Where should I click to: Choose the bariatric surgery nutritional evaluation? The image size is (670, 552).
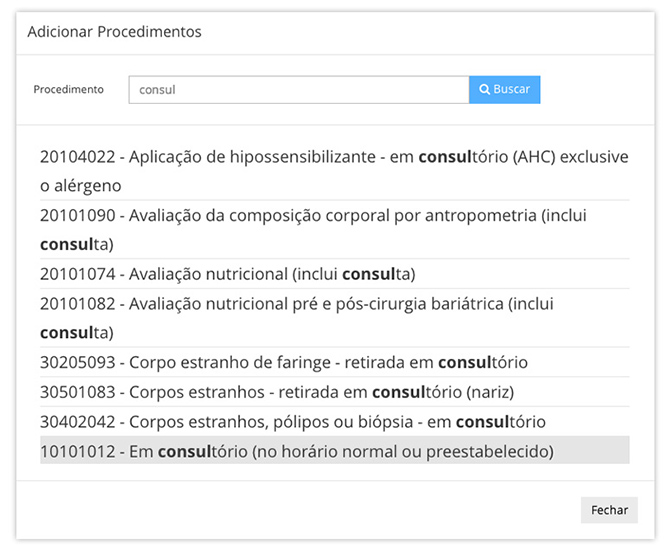coord(335,318)
